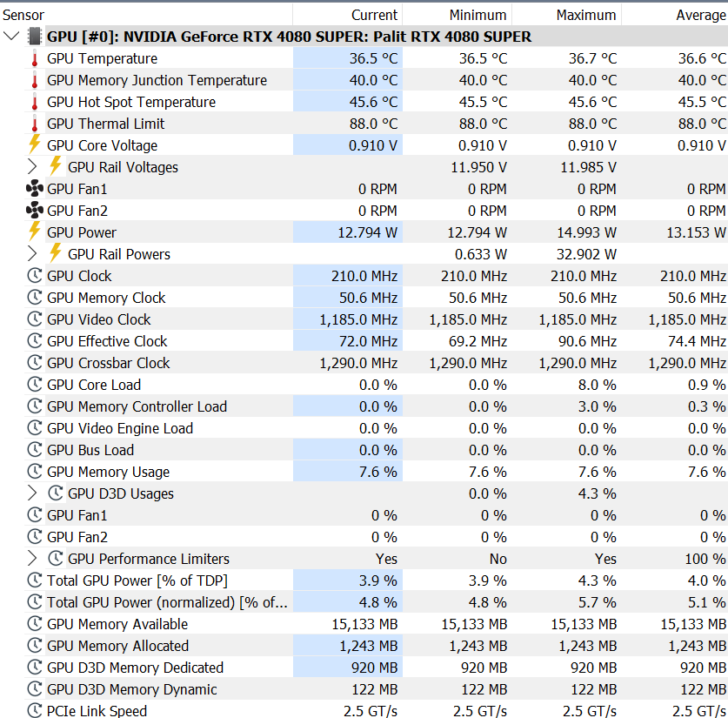Click the GPU Fan1 RPM fan icon
The height and width of the screenshot is (718, 728).
[x=35, y=189]
